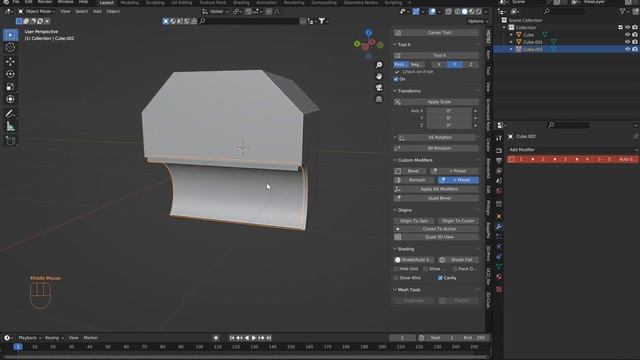The height and width of the screenshot is (360, 640).
Task: Hide Cube in viewport via eye icon
Action: (628, 35)
